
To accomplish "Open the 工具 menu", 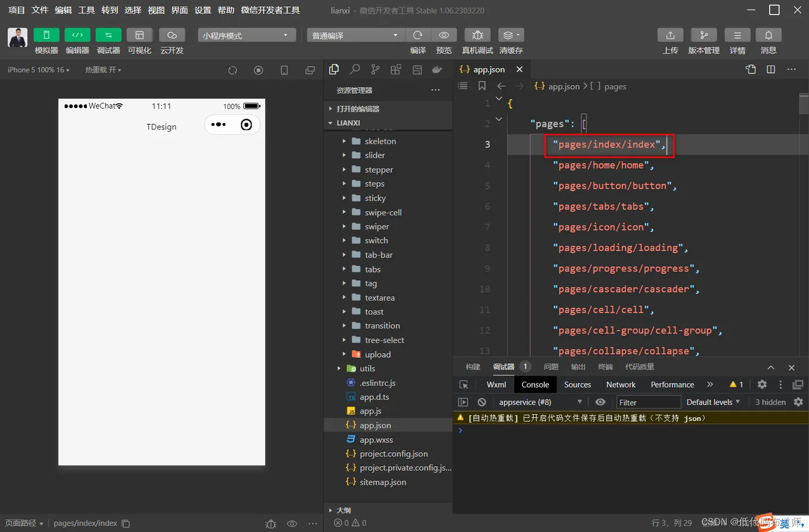I will tap(86, 10).
